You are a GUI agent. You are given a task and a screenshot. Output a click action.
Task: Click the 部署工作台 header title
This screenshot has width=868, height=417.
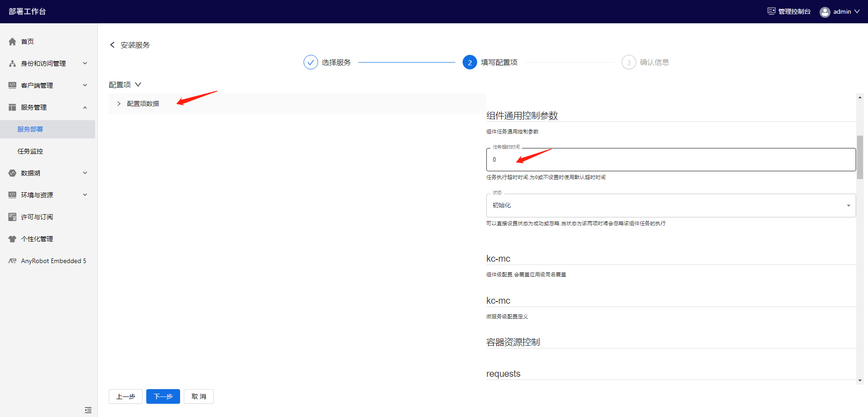coord(27,11)
